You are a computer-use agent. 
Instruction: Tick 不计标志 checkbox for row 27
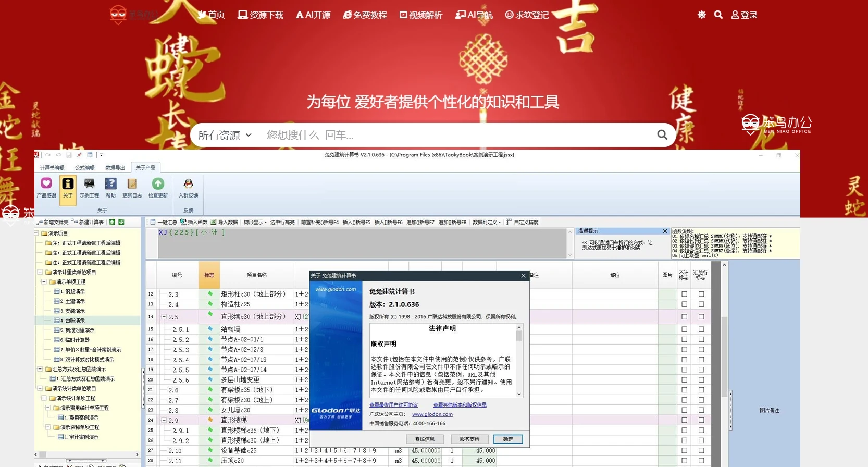click(x=684, y=450)
